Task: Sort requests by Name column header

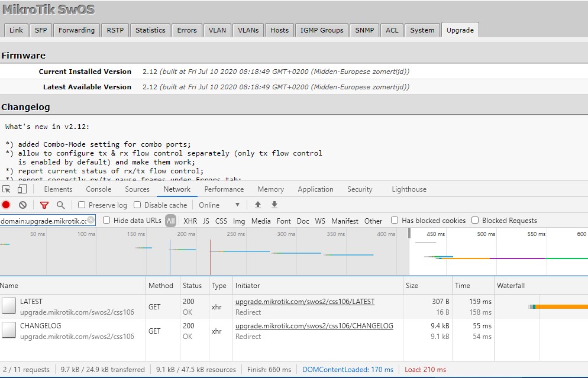Action: click(x=73, y=285)
